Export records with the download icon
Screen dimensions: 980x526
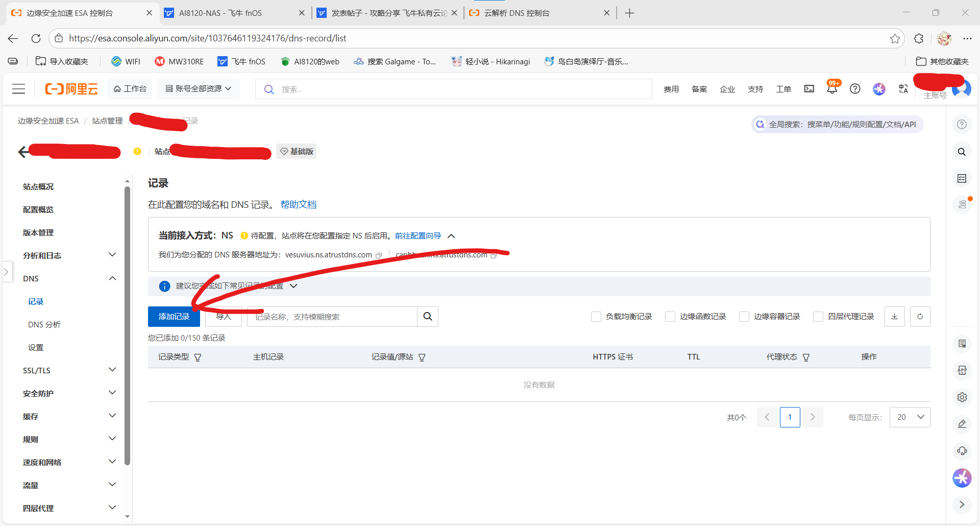(895, 317)
